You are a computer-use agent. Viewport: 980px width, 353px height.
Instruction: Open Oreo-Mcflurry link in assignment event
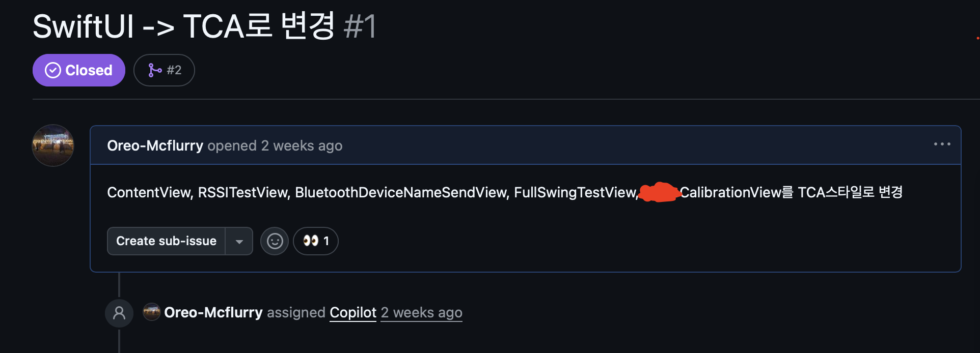[213, 312]
